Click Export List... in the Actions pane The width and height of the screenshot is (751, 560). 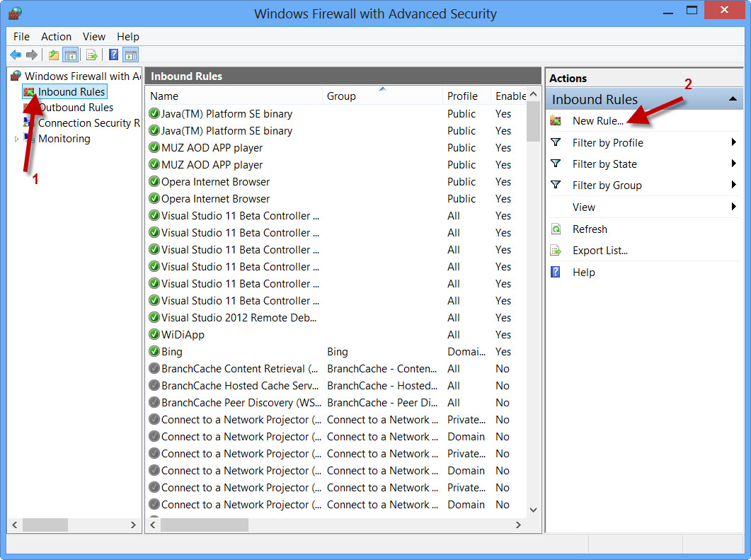(600, 251)
